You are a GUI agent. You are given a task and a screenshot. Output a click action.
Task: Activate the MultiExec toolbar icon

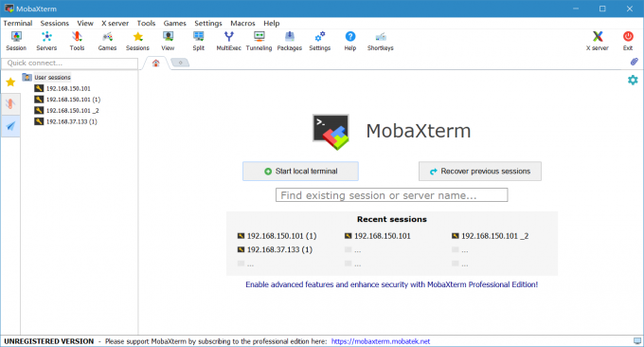(229, 41)
